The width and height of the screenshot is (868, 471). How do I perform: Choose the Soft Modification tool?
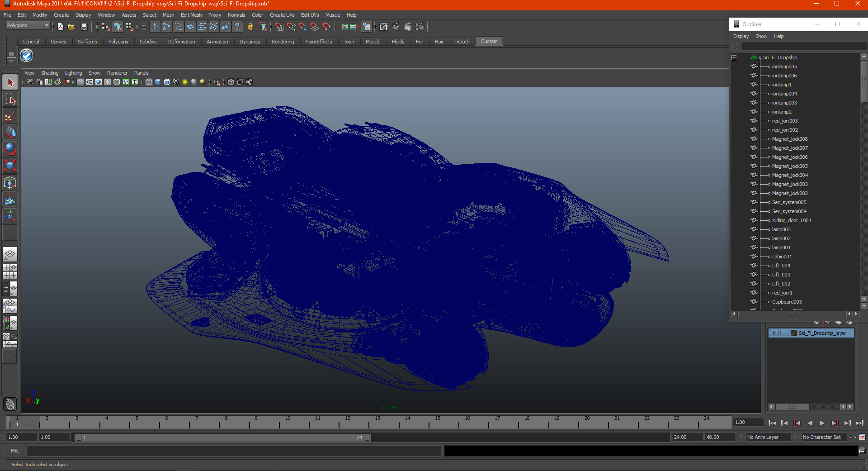click(x=10, y=199)
